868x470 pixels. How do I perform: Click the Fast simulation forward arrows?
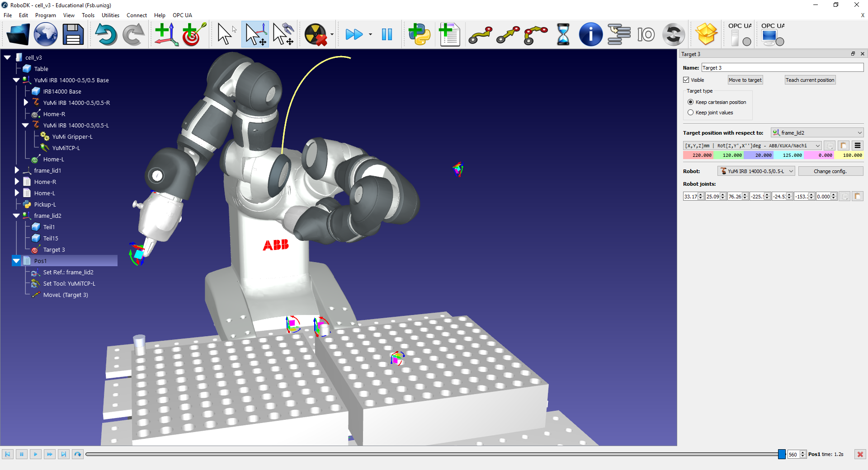pyautogui.click(x=354, y=34)
